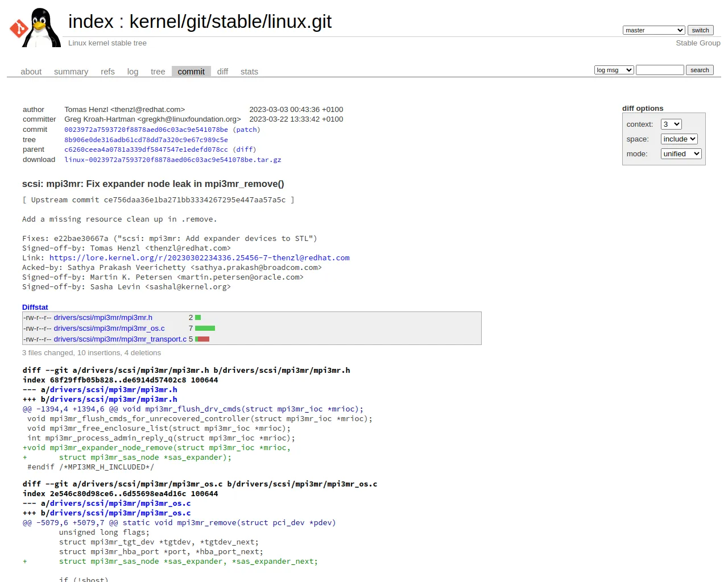
Task: Open mpi3mr_transport.c in the diffstat table
Action: click(x=120, y=339)
